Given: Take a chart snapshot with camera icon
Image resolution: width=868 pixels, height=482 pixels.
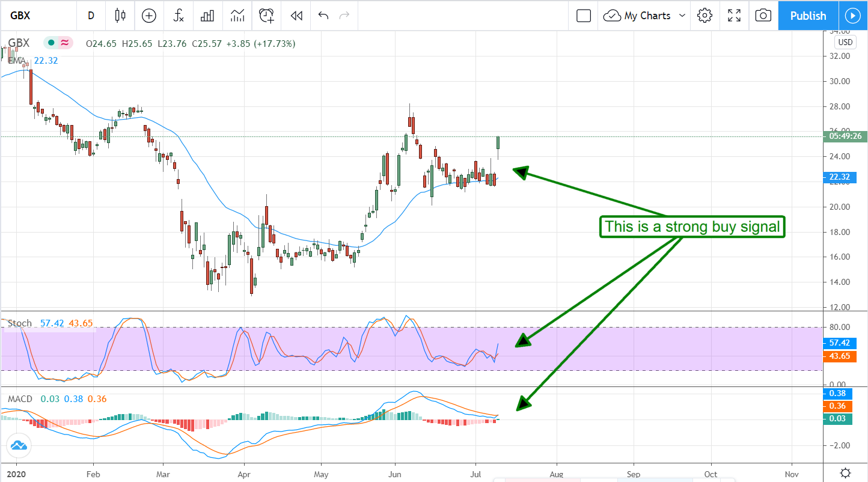Looking at the screenshot, I should coord(763,16).
